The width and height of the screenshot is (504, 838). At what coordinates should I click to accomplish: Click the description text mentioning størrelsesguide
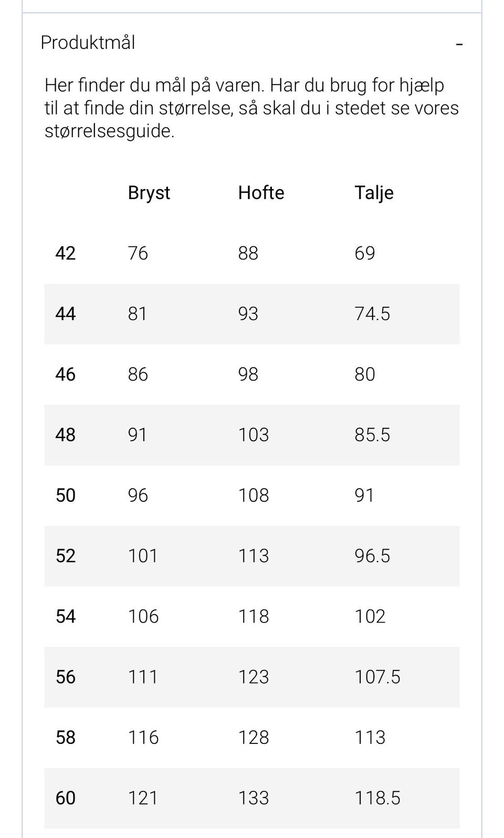point(251,108)
